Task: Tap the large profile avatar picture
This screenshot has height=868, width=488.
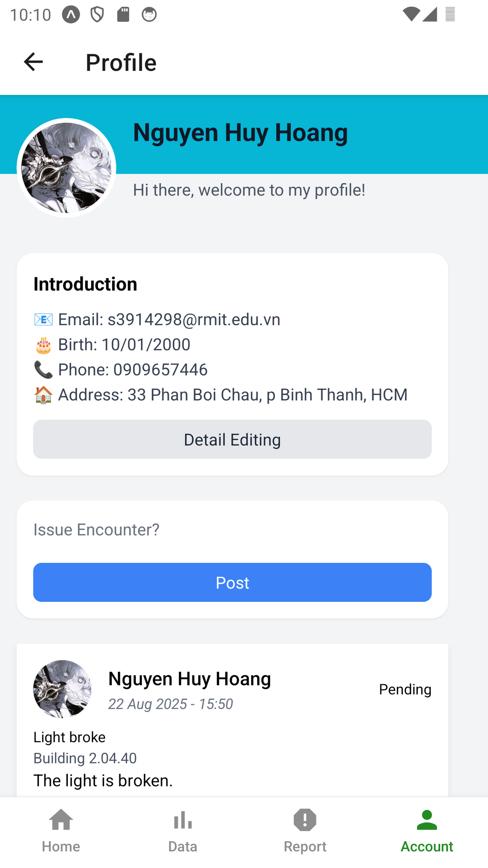Action: (x=67, y=168)
